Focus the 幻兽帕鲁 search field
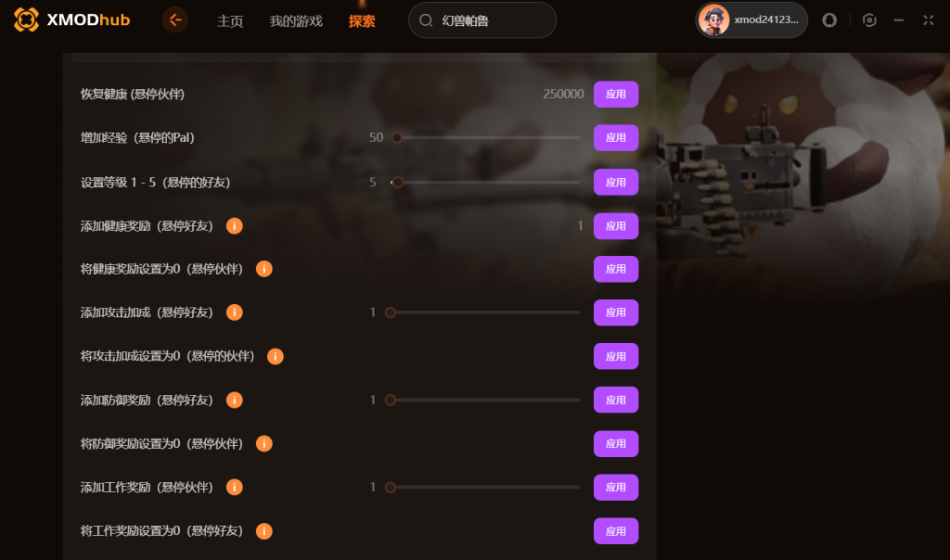The width and height of the screenshot is (950, 560). pos(482,20)
